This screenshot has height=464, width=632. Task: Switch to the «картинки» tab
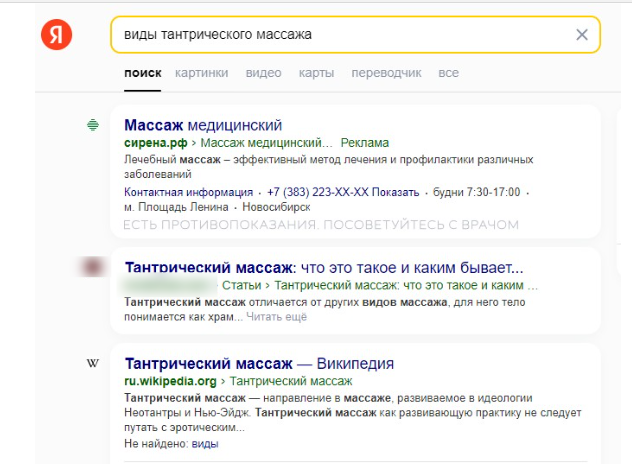(201, 73)
